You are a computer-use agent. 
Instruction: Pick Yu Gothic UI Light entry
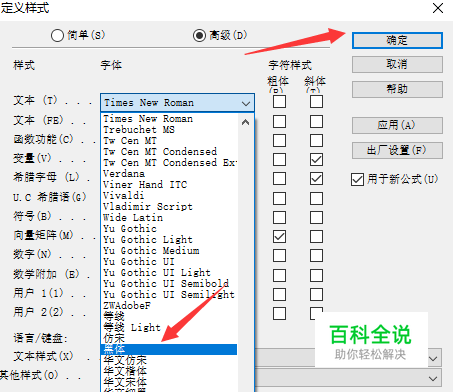(169, 273)
